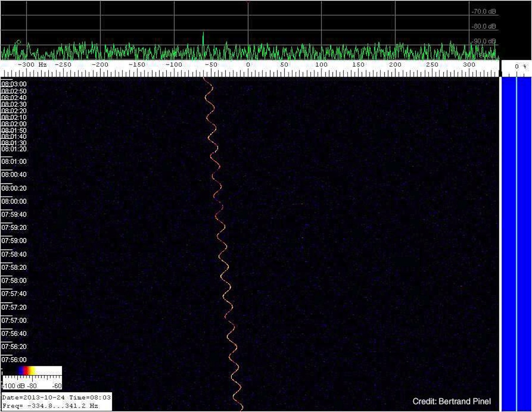Click the Credit: Bertrand Pinel text

point(451,402)
